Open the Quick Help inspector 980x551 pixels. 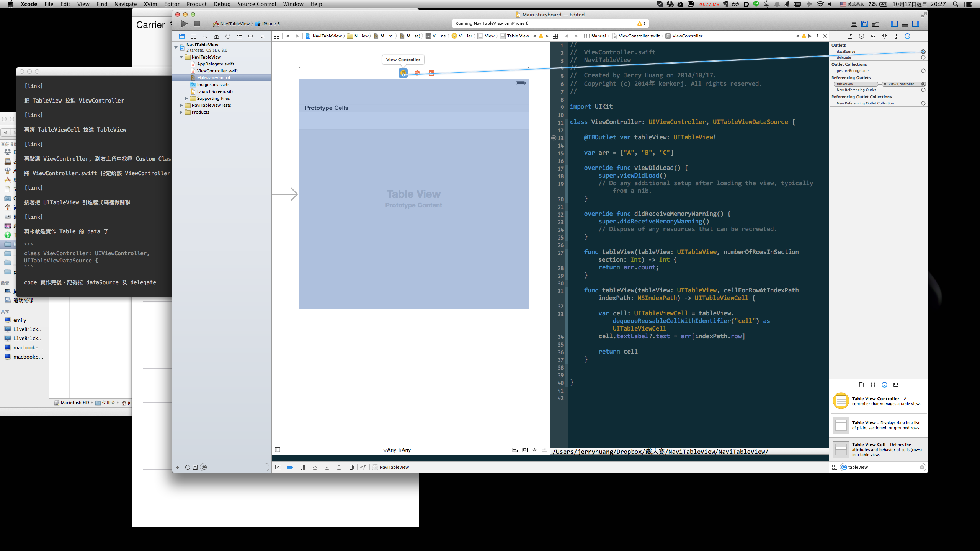tap(861, 36)
